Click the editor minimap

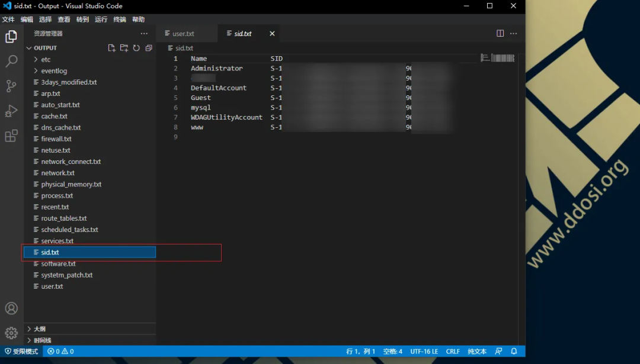pyautogui.click(x=497, y=58)
